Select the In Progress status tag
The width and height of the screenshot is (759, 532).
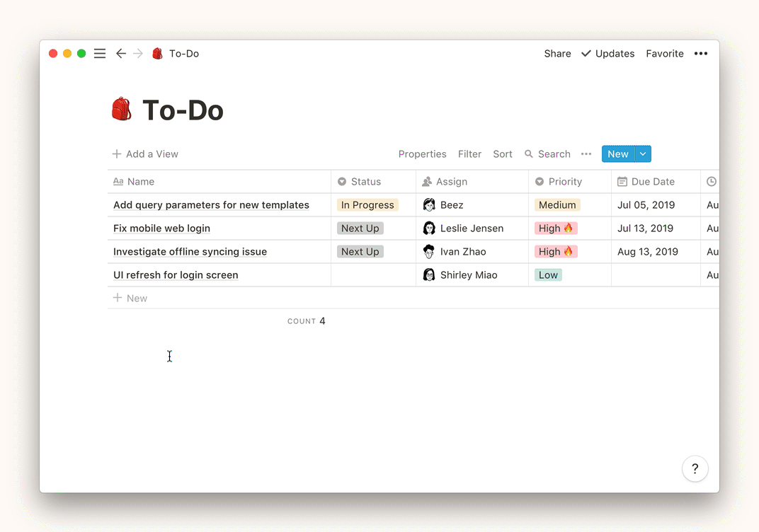pyautogui.click(x=367, y=205)
